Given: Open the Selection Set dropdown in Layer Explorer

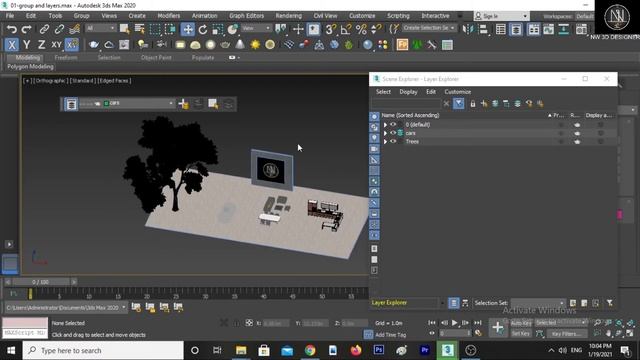Looking at the screenshot, I should 538,303.
